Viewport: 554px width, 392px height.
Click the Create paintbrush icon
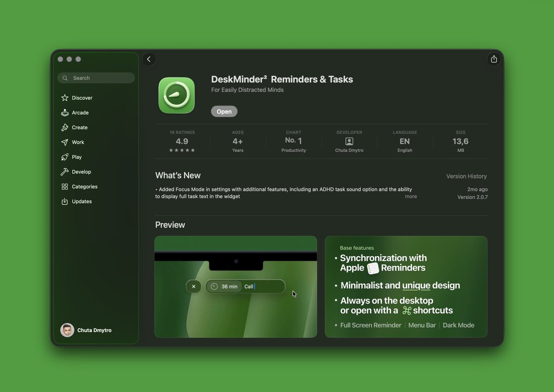[65, 127]
